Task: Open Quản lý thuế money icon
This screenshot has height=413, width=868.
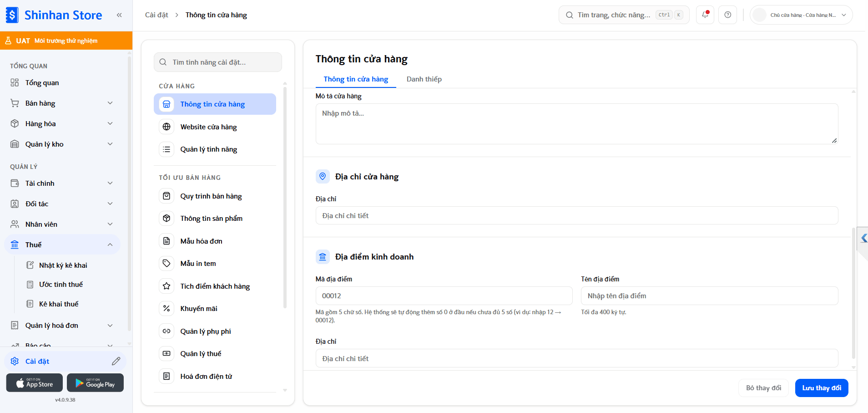Action: [x=167, y=353]
